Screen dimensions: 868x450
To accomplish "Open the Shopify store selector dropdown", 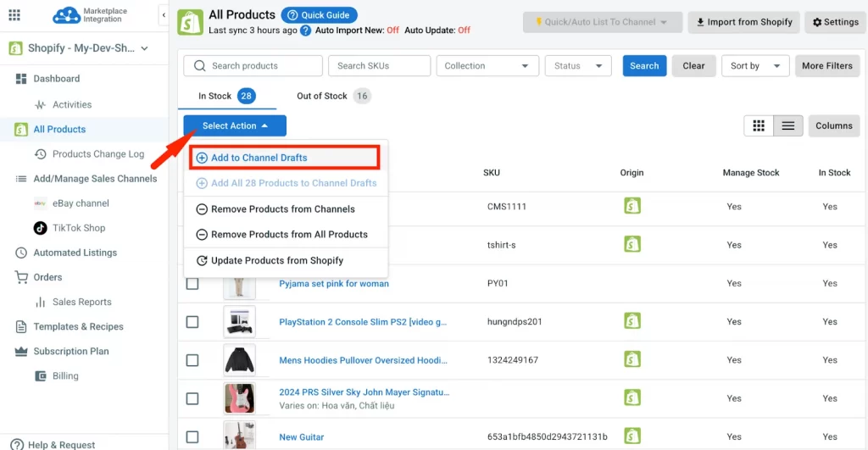I will [79, 48].
